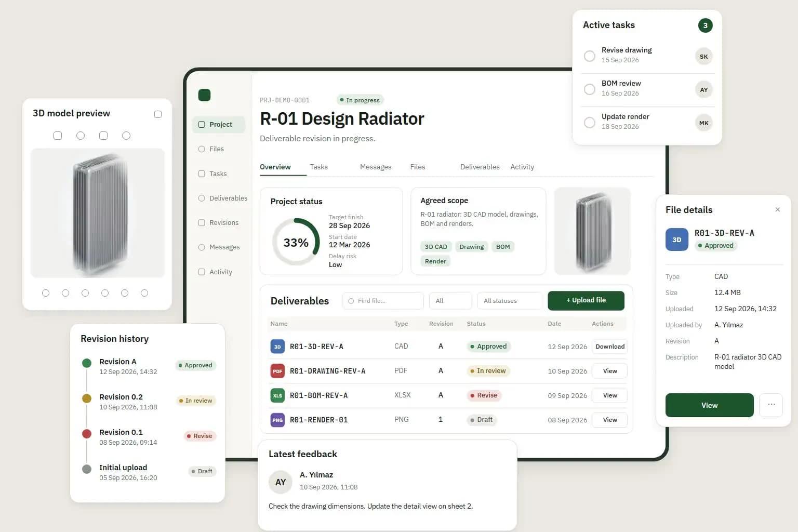
Task: Click the PDF icon beside R01-DRAWING-REV-A
Action: [x=277, y=371]
